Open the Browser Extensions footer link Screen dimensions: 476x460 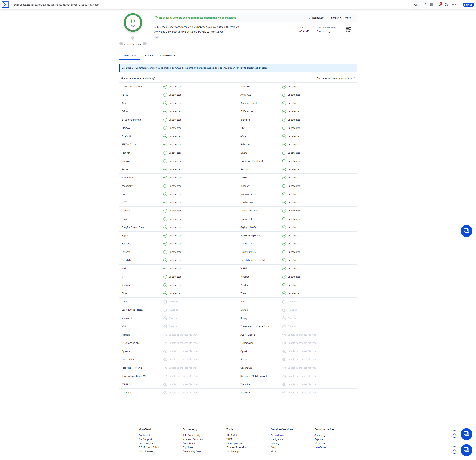[237, 447]
